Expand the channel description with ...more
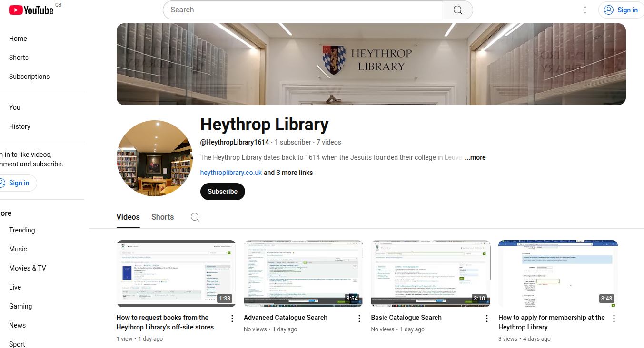Screen dimensions: 644x348 (x=475, y=157)
